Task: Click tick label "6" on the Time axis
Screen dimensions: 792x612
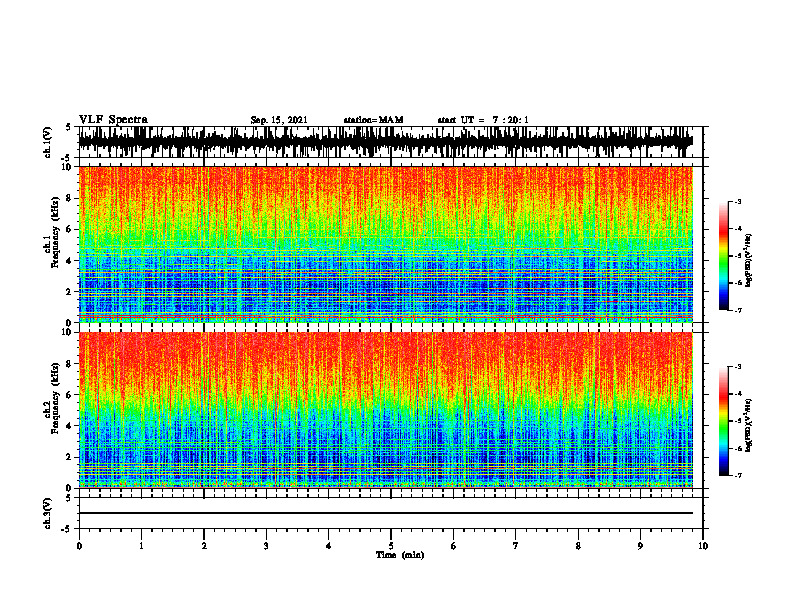Action: pos(454,546)
